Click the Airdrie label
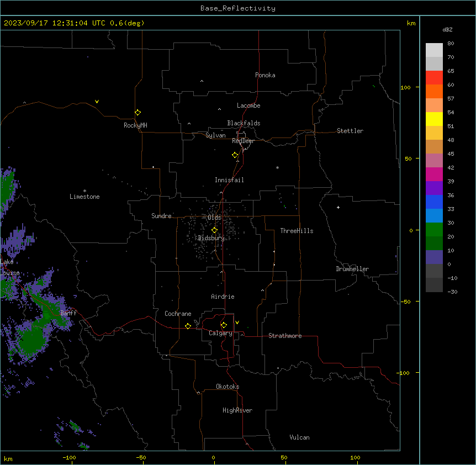This screenshot has height=465, width=476. point(223,297)
